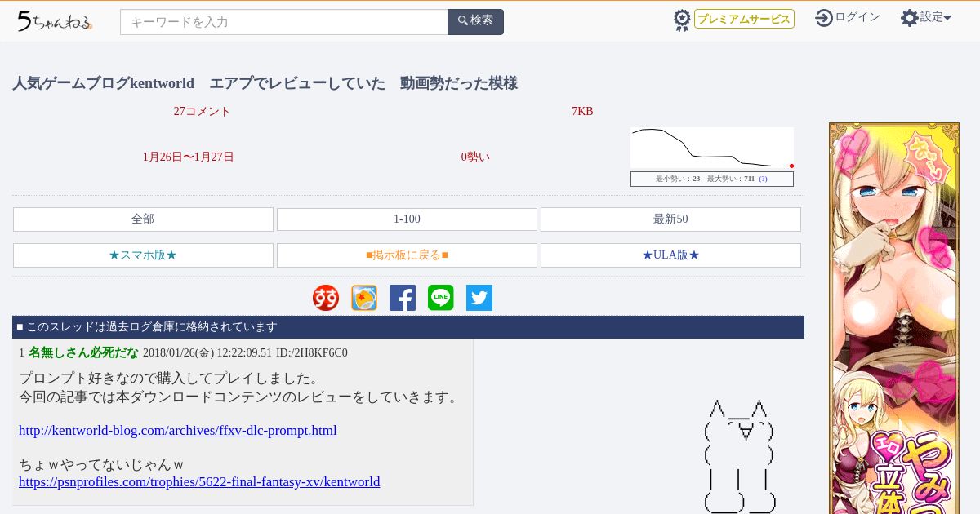Click post timestamp 2018/01/26(金) 12:22:09.51

point(207,353)
